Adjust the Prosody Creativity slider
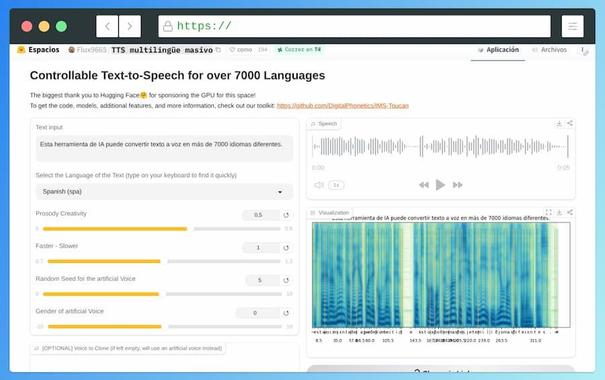This screenshot has width=605, height=380. [161, 229]
